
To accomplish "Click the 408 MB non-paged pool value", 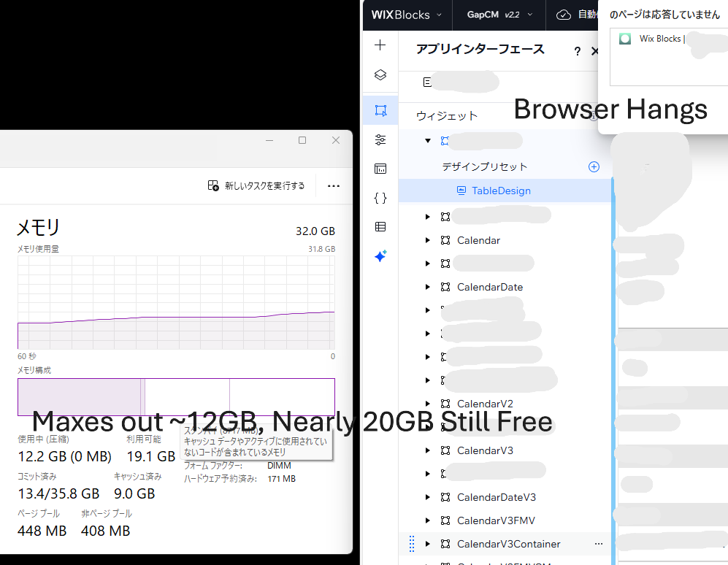I will (105, 531).
